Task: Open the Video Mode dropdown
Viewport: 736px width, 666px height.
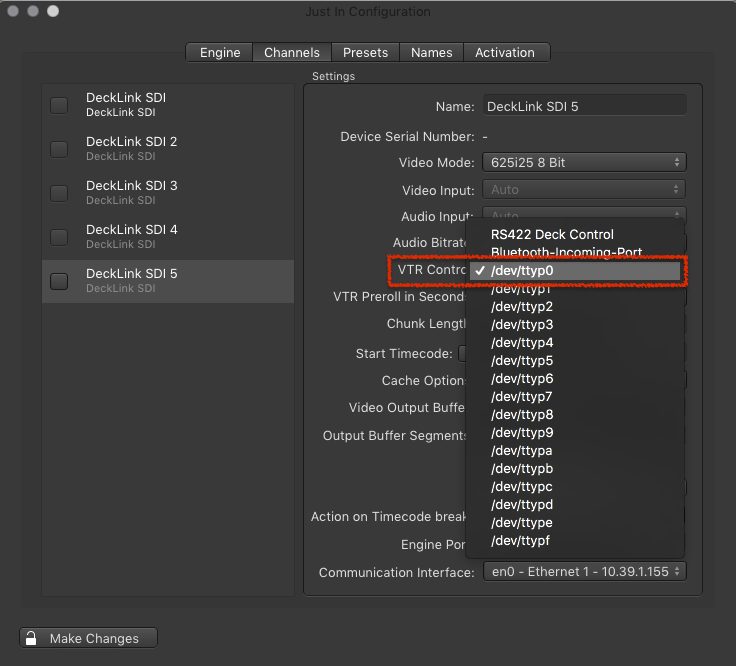Action: [x=584, y=162]
